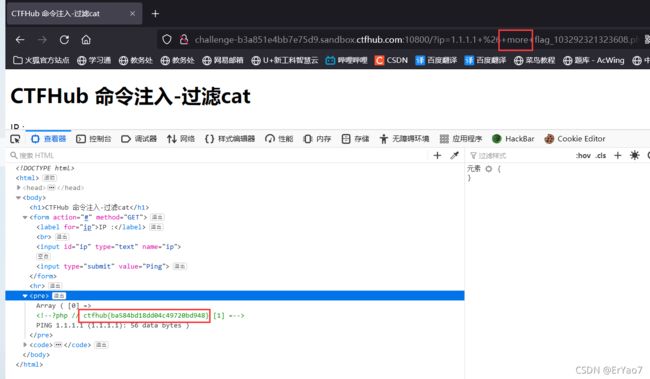This screenshot has width=650, height=379.
Task: Open the 存储 storage tab
Action: 355,139
